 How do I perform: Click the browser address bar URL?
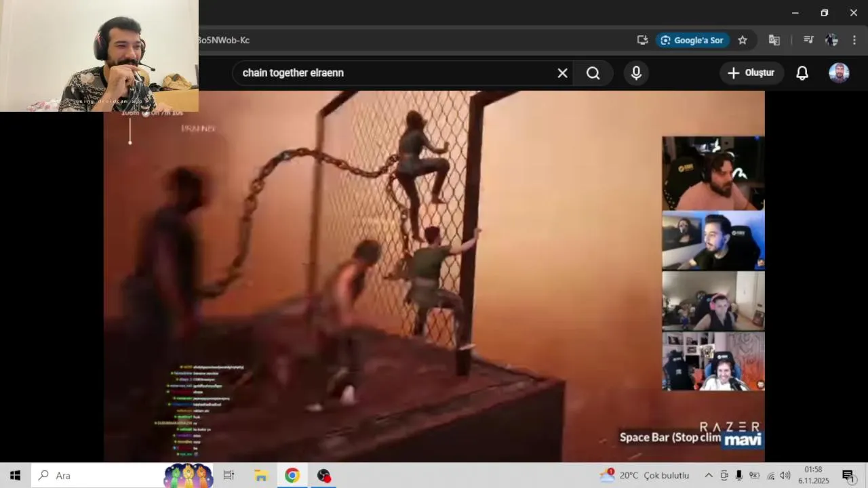tap(224, 40)
